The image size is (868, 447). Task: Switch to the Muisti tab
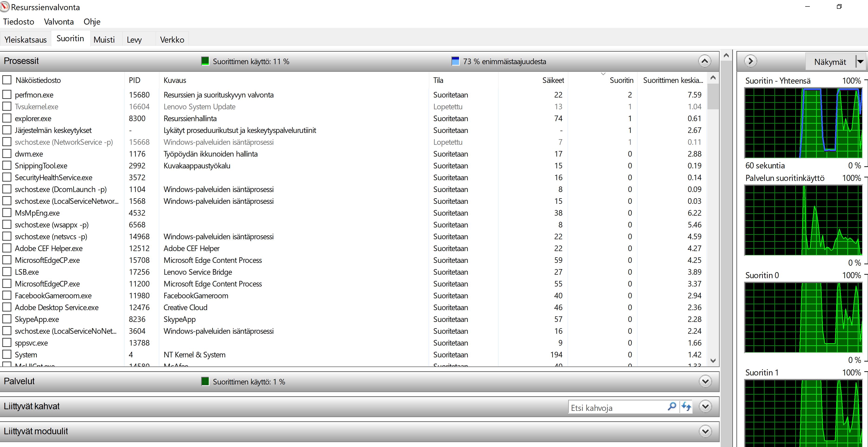pos(104,40)
